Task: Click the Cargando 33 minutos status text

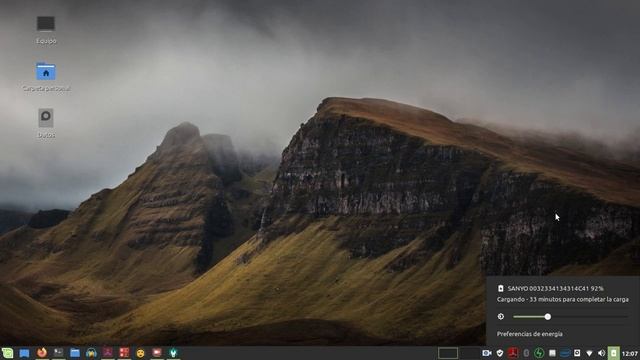Action: pyautogui.click(x=562, y=300)
